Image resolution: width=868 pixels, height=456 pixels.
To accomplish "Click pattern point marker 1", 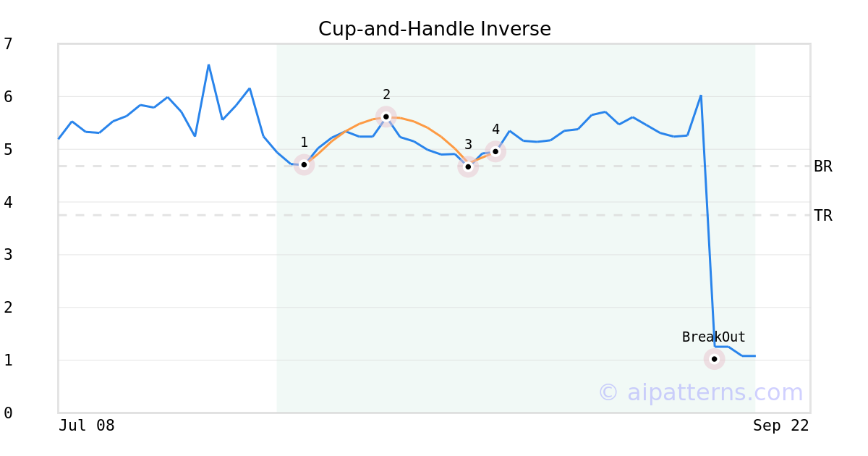I will tap(304, 165).
